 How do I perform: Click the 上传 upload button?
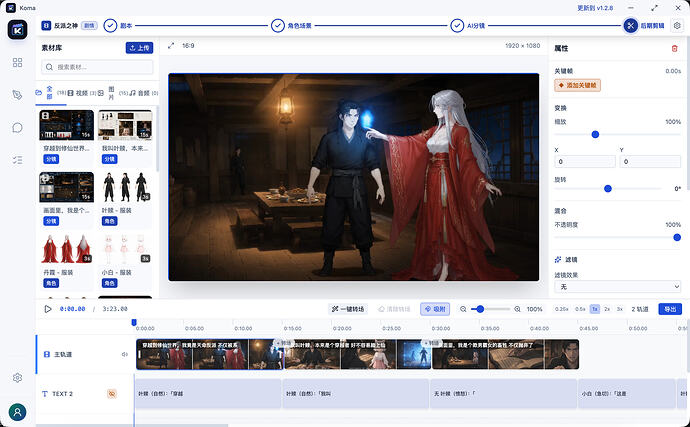coord(139,48)
